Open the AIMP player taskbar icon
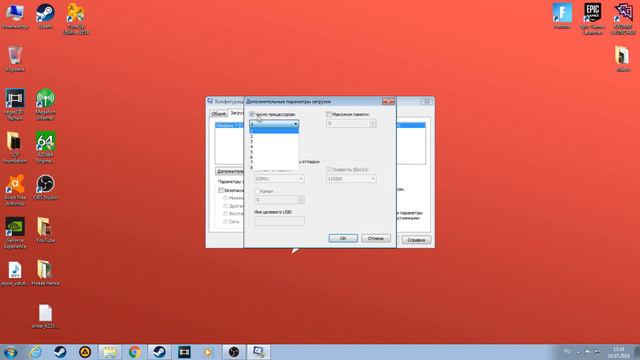 [x=85, y=352]
